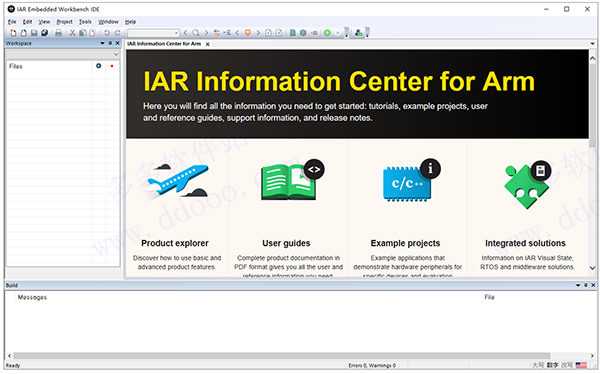The image size is (600, 374).
Task: Close the IAR Information Center for Arm tab
Action: (207, 44)
